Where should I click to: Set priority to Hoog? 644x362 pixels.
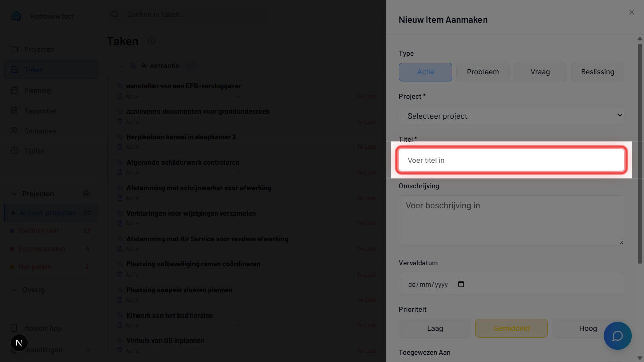point(588,328)
